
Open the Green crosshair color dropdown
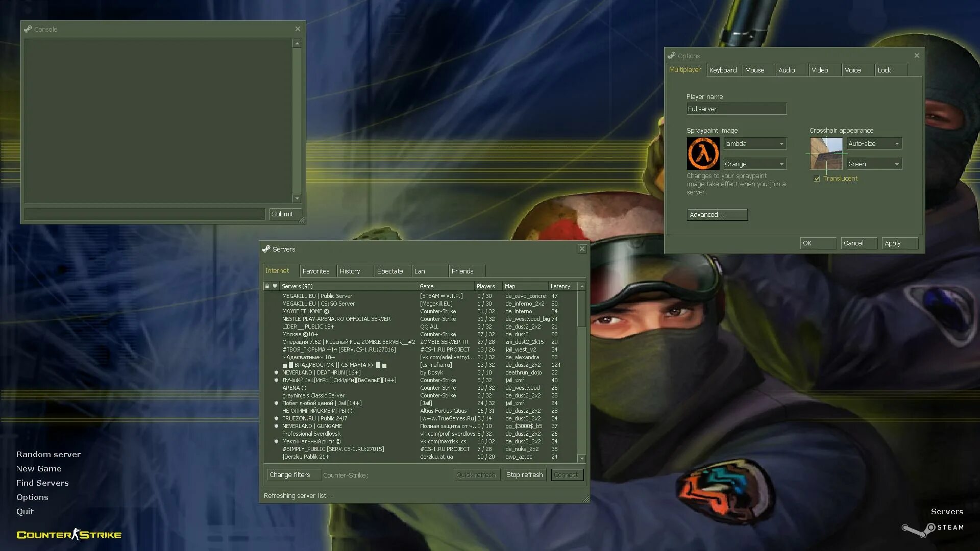pyautogui.click(x=874, y=164)
